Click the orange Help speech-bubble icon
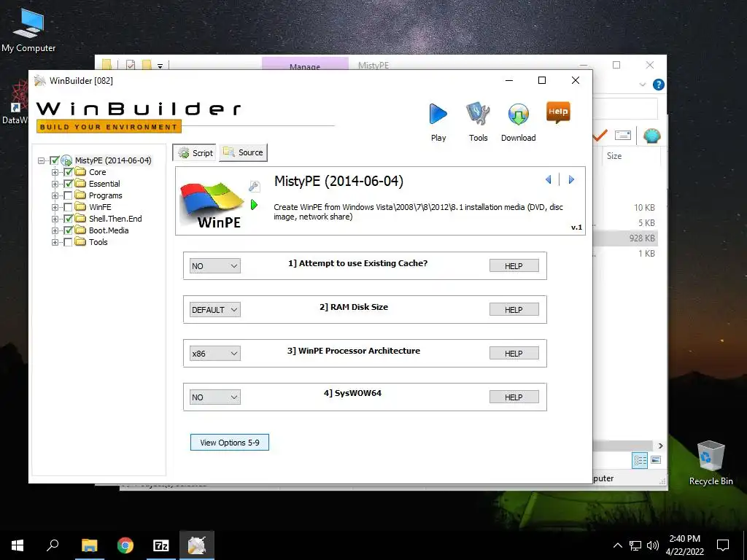The image size is (747, 560). click(558, 113)
